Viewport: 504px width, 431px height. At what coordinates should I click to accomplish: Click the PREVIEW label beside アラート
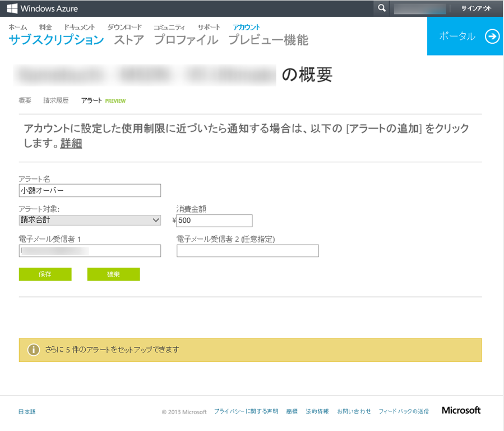(x=115, y=101)
